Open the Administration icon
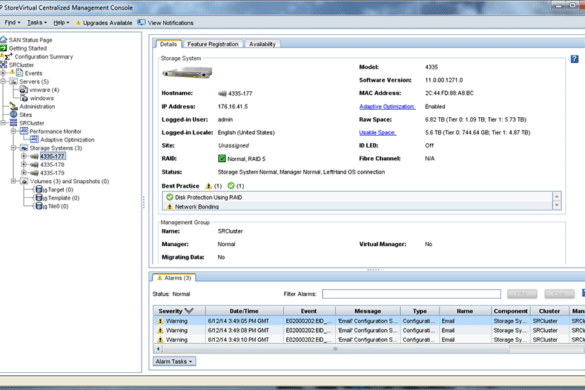The image size is (585, 390). pyautogui.click(x=14, y=106)
